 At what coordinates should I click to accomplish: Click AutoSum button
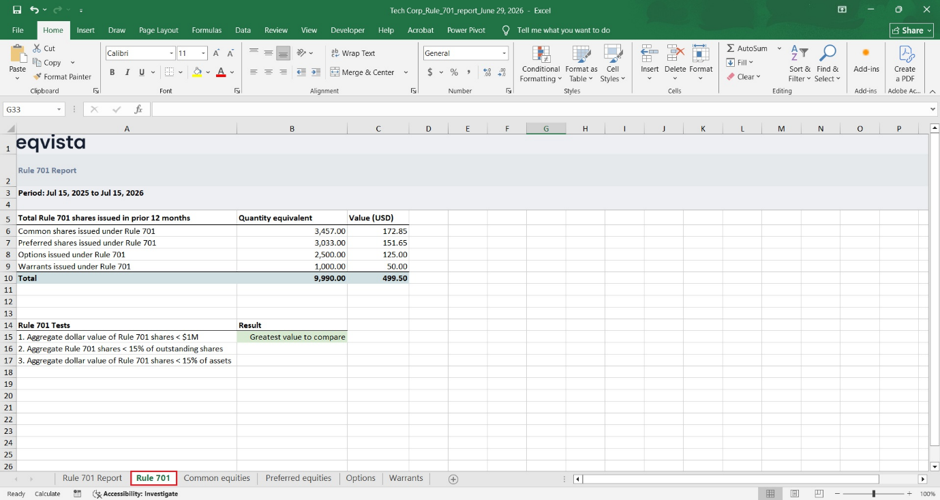tap(747, 48)
